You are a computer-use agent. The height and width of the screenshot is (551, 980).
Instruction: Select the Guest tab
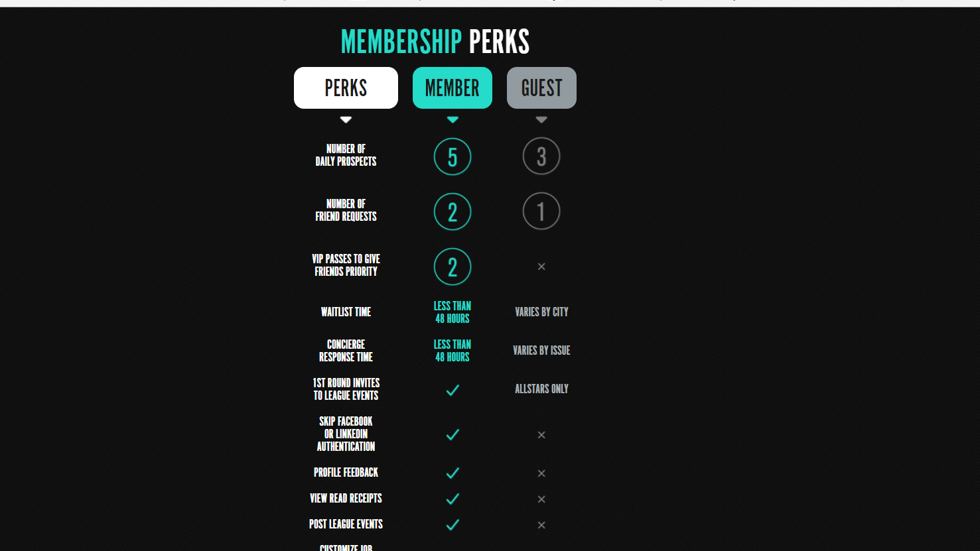tap(541, 88)
